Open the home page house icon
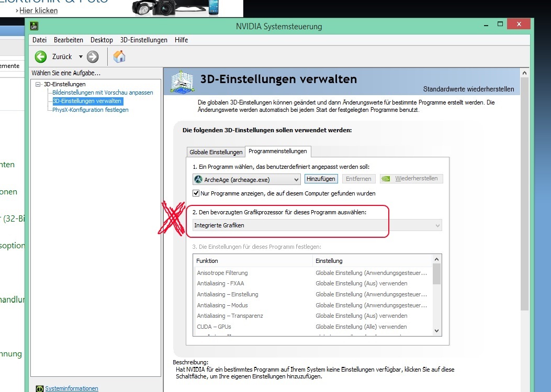The height and width of the screenshot is (392, 551). (x=119, y=56)
